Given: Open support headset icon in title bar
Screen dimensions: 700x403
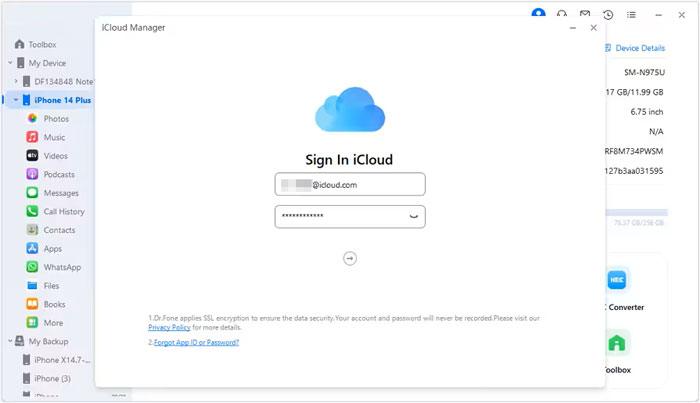Looking at the screenshot, I should 562,14.
